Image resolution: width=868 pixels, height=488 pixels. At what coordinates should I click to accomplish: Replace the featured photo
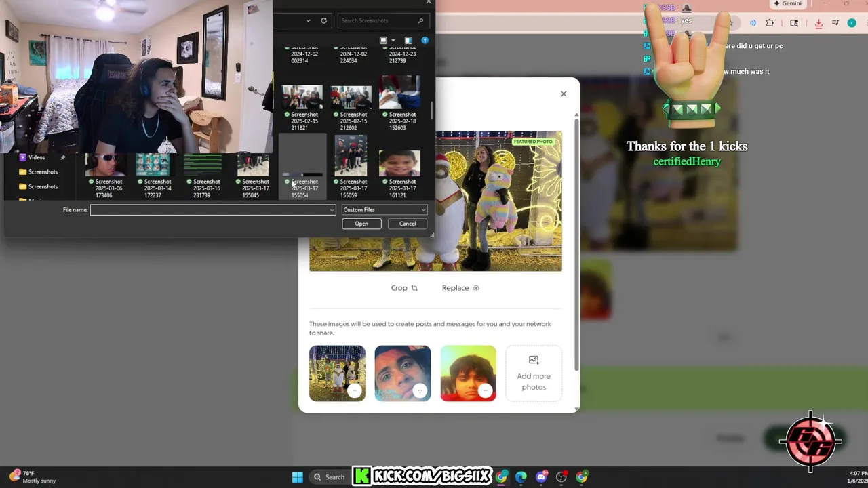460,288
